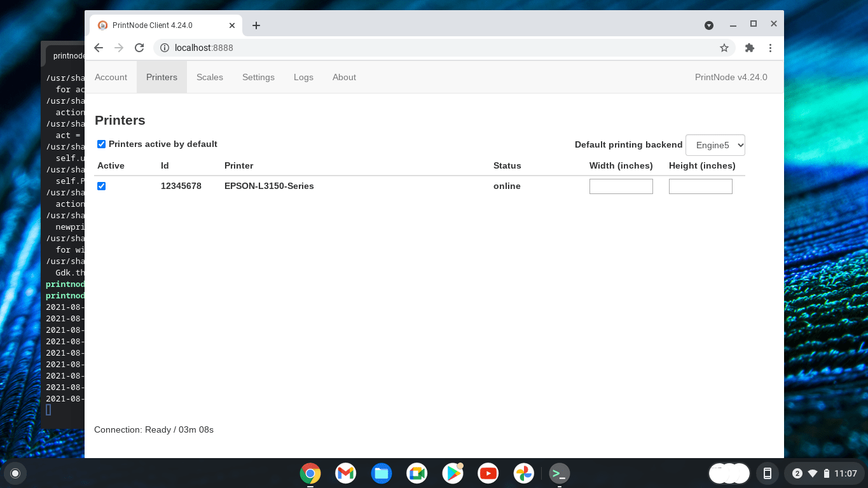
Task: Open the Phone Hub icon in the shelf
Action: 768,473
